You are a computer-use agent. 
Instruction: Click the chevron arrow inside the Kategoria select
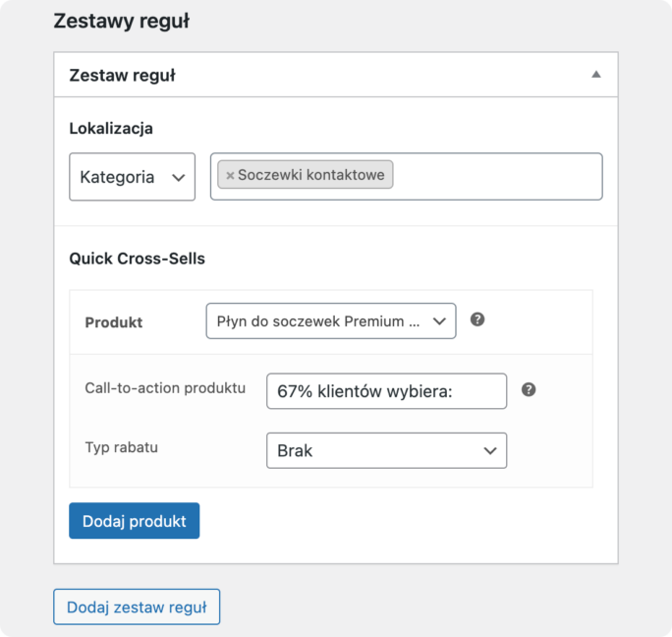point(178,178)
